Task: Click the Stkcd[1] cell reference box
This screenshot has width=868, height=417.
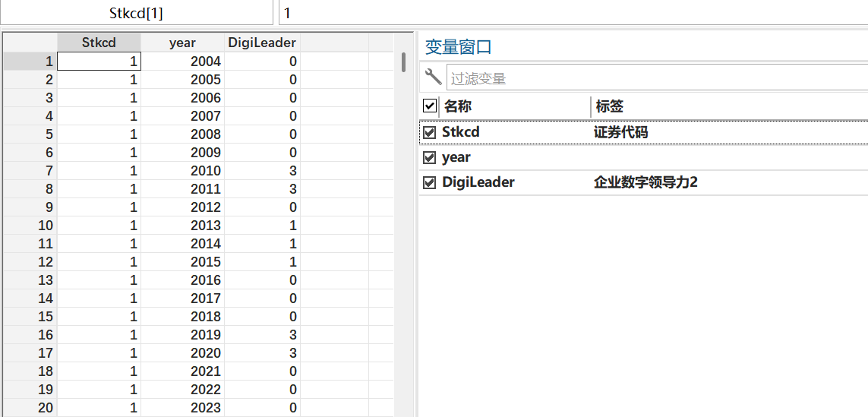Action: tap(137, 13)
